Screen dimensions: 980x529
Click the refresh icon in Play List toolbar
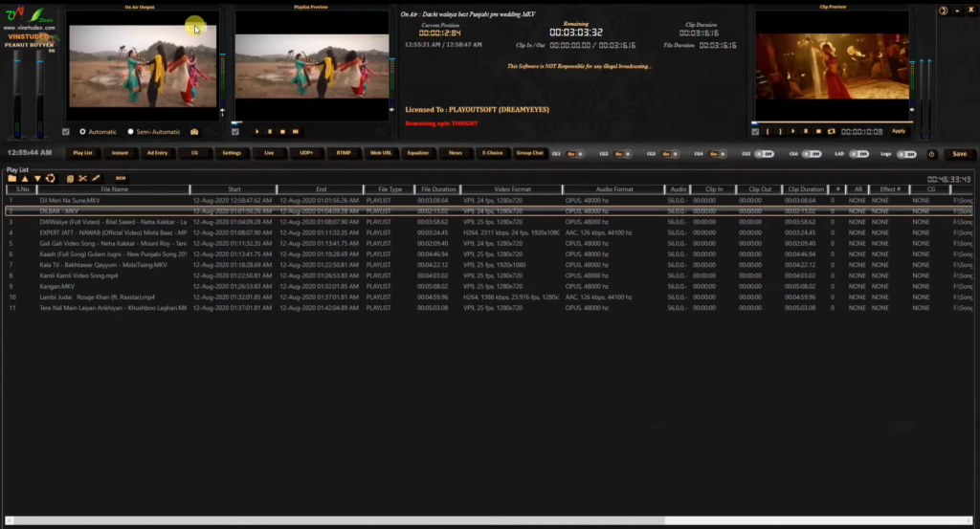pyautogui.click(x=50, y=178)
